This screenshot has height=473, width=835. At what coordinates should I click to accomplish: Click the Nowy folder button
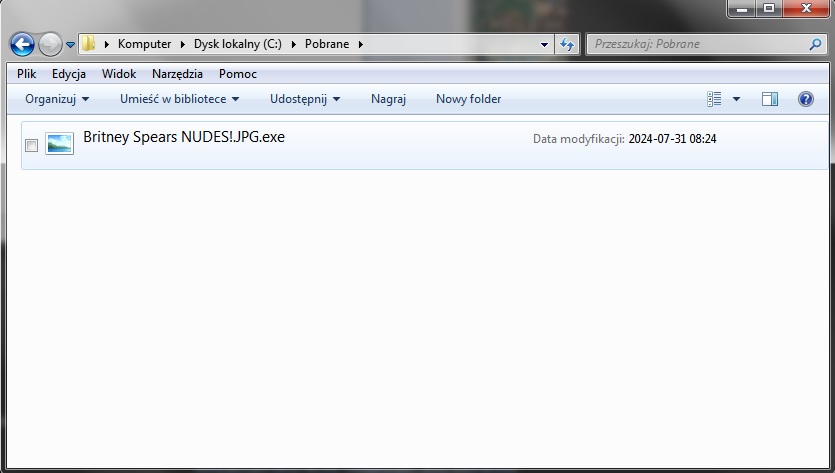click(x=469, y=99)
